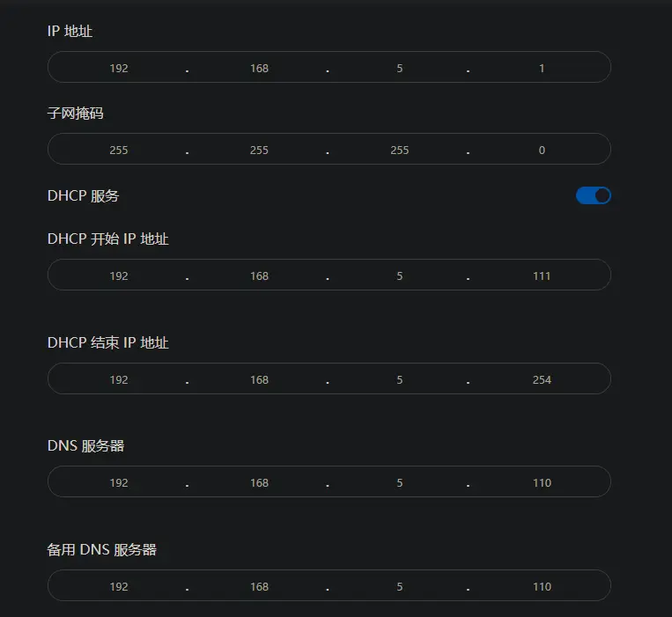Click last octet of DNS 服务器 field
The image size is (672, 617).
click(x=542, y=482)
